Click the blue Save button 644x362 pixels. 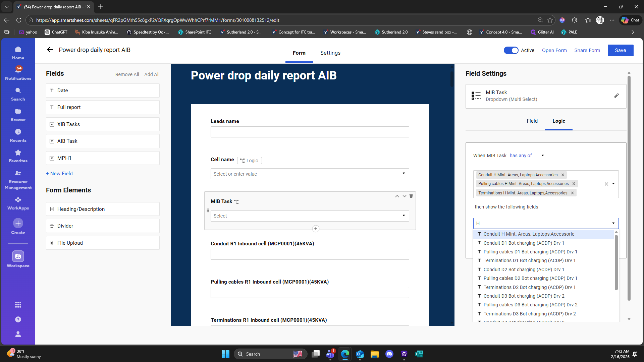(620, 50)
